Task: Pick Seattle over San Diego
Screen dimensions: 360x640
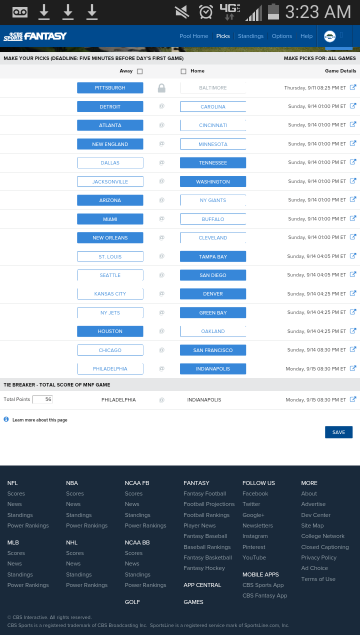Action: click(110, 275)
